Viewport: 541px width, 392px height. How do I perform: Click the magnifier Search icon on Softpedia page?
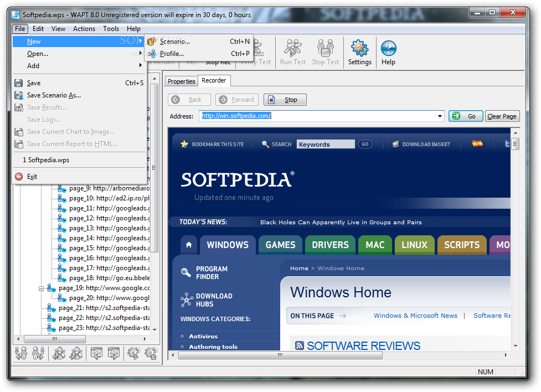pos(265,145)
